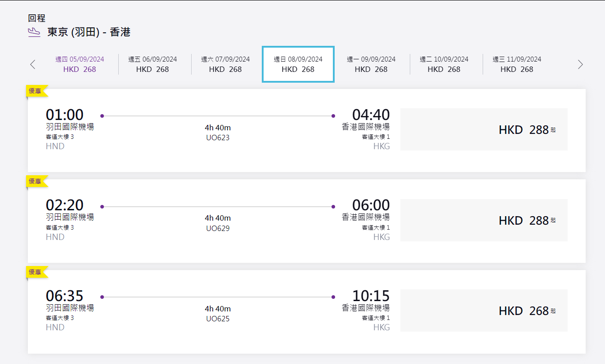
Task: Click the yellow 優惠 tag on flight UO629
Action: click(x=36, y=182)
